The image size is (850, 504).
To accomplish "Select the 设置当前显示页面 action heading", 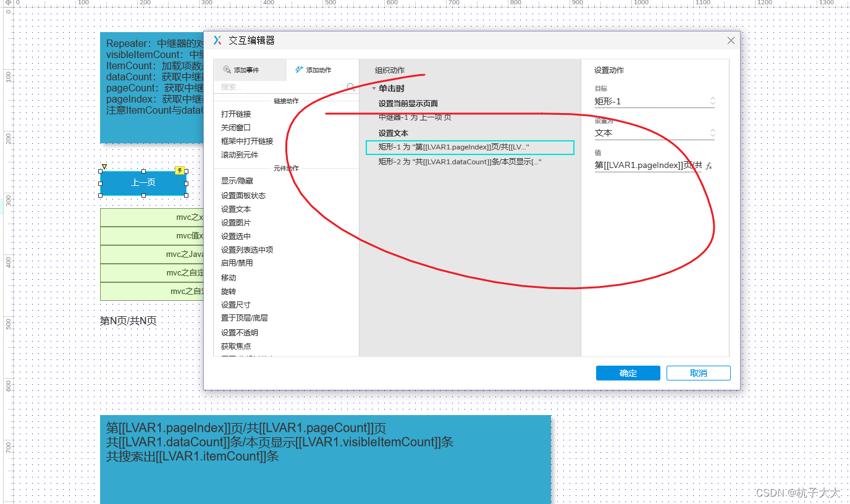I will click(x=408, y=104).
